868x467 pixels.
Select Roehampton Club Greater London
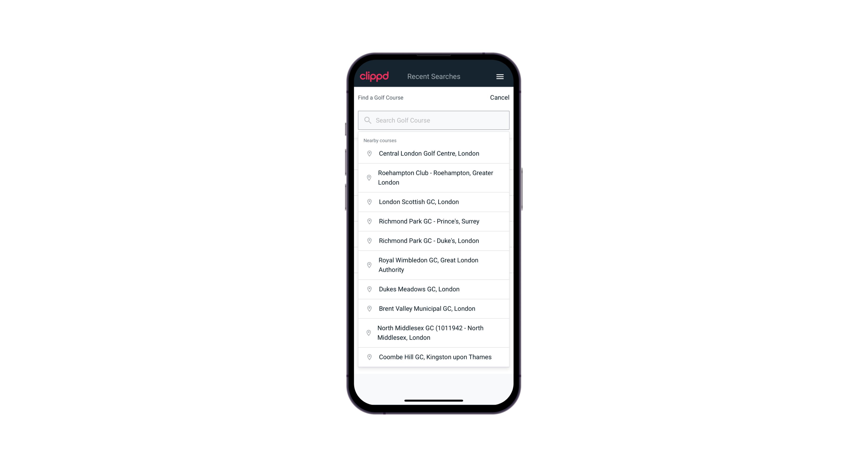[434, 178]
